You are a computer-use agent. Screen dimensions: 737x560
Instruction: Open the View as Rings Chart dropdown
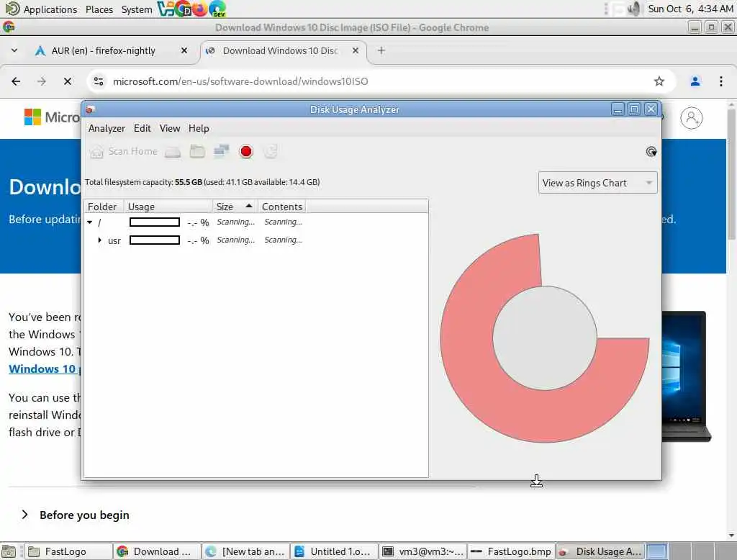pos(597,183)
